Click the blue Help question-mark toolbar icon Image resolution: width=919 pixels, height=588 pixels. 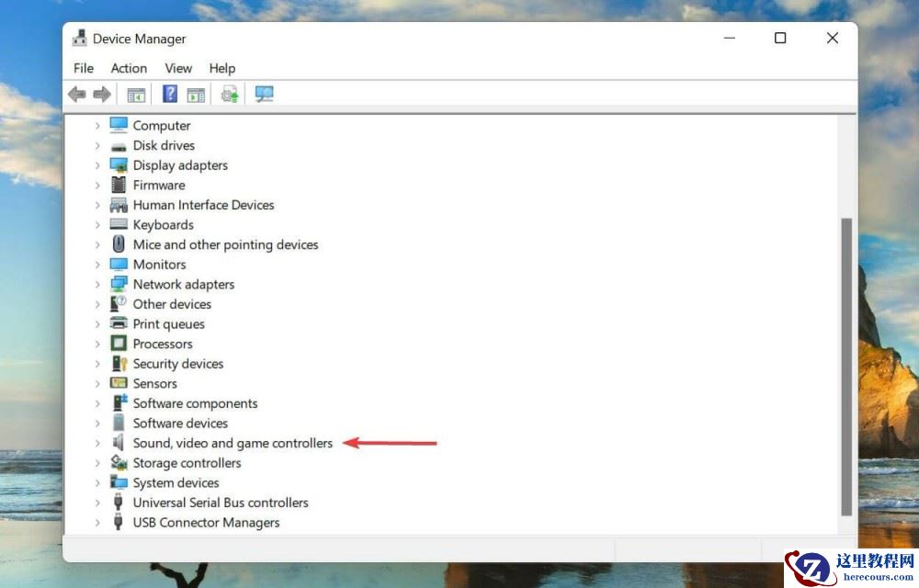coord(170,94)
